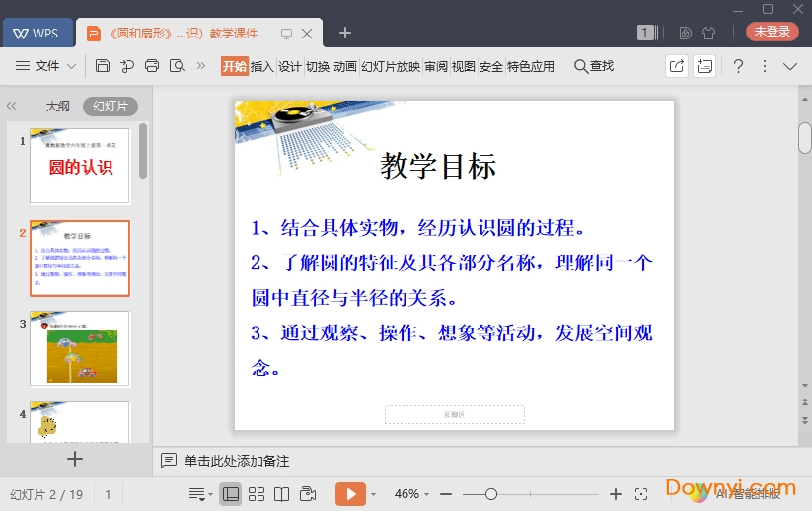Open the 特色应用 tab
Viewport: 812px width, 511px height.
(x=530, y=66)
